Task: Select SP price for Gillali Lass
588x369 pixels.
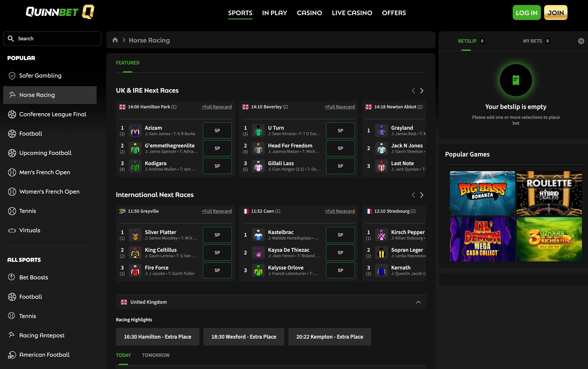Action: click(340, 166)
